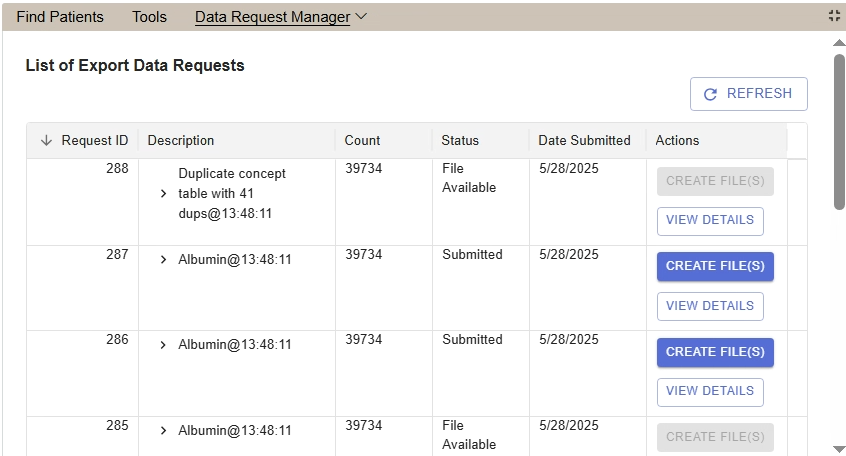Click the scrollbar up arrow
Screen dimensions: 846x456
click(839, 43)
